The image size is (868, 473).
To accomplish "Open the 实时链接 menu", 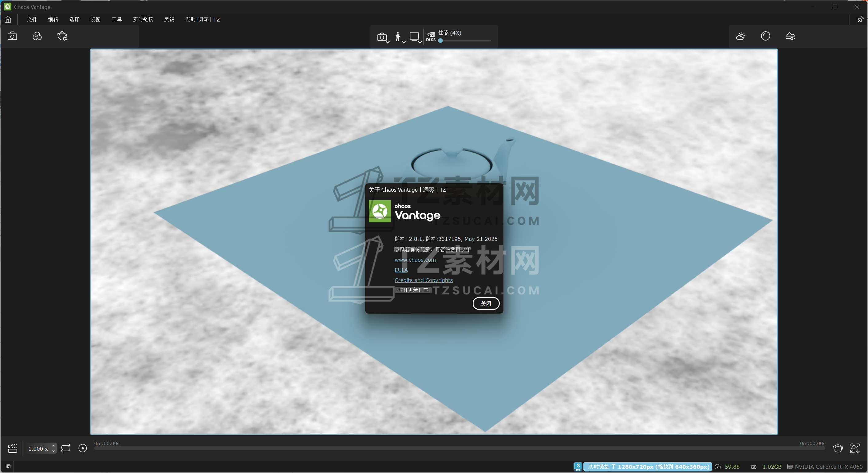I will [143, 20].
